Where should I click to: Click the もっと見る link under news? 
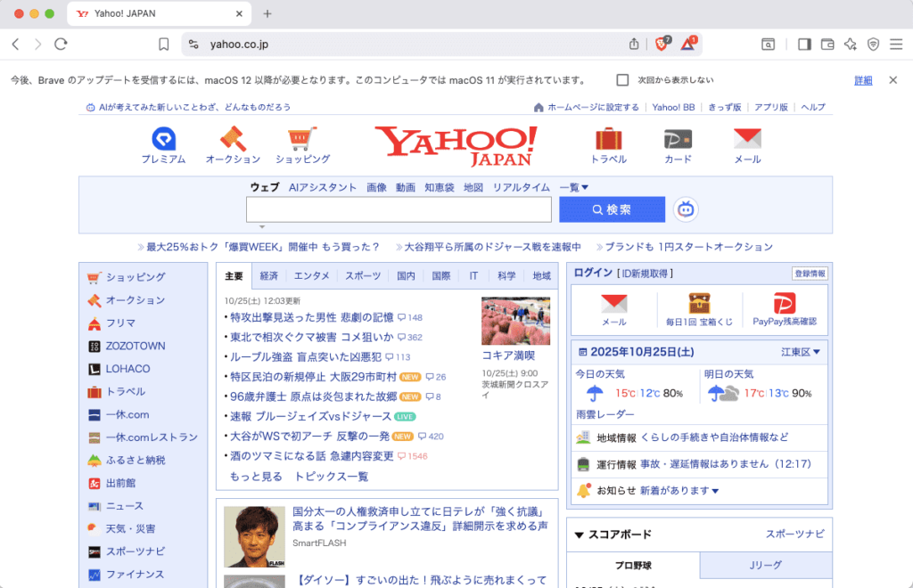coord(256,477)
